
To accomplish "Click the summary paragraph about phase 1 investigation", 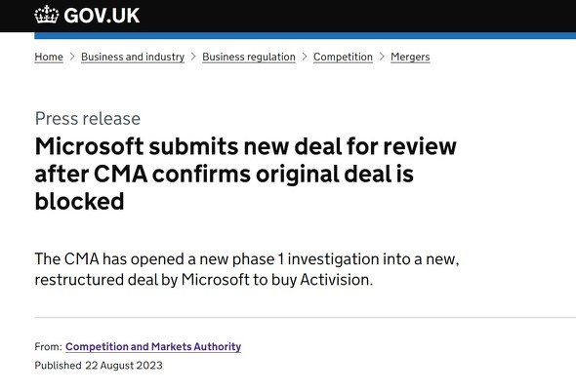I will (247, 269).
